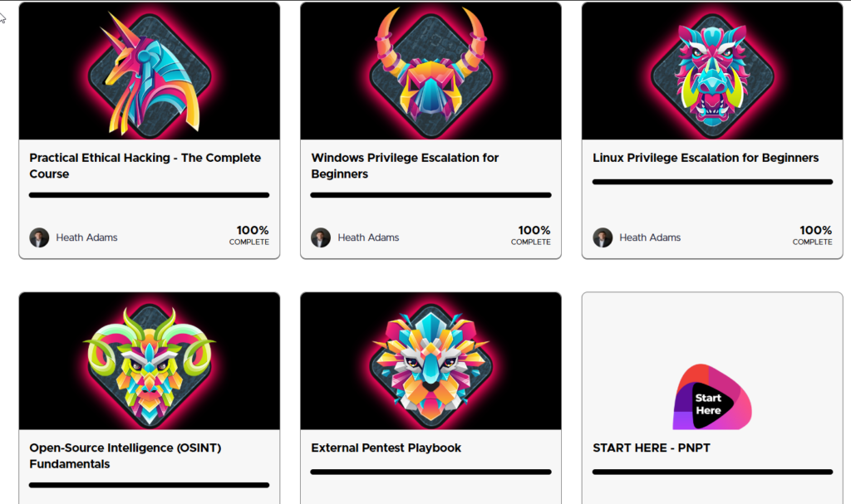Open Practical Ethical Hacking - The Complete Course title

click(145, 165)
